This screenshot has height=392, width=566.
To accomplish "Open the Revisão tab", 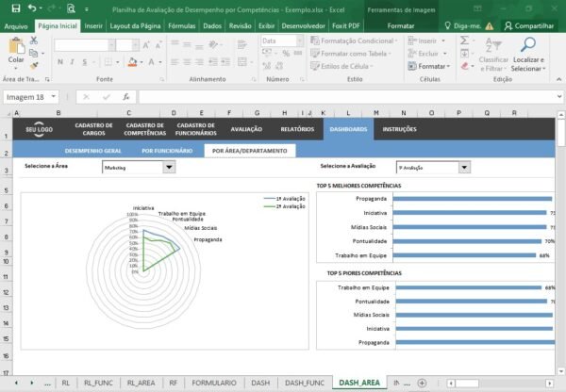I will coord(240,26).
